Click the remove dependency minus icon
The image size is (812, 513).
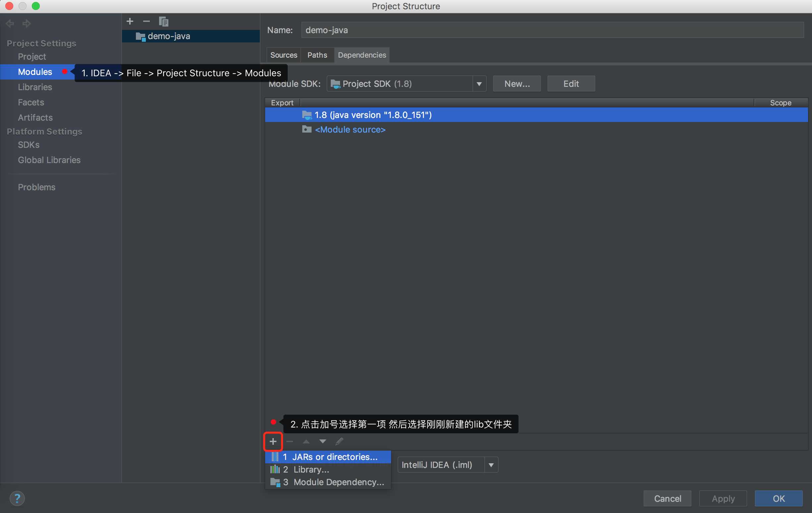pos(290,441)
